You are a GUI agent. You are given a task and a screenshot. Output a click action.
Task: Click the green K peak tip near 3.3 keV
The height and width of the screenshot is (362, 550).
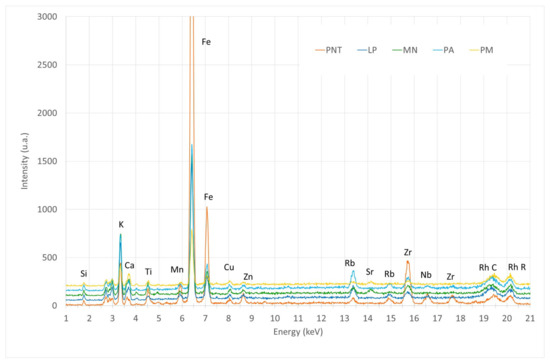coord(121,235)
